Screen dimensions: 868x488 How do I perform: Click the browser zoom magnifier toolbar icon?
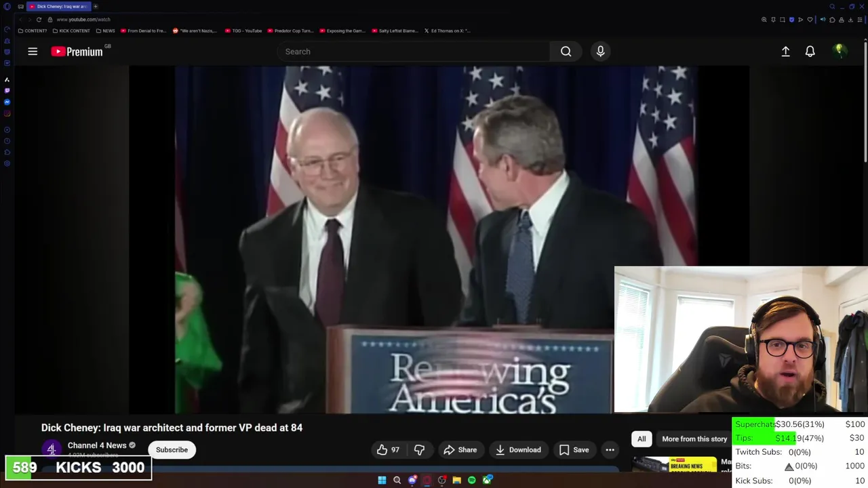click(764, 20)
